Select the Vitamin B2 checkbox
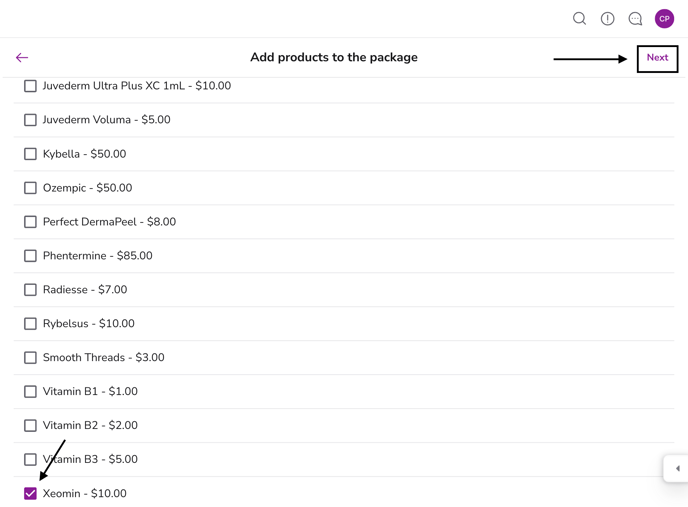The image size is (688, 507). (30, 426)
